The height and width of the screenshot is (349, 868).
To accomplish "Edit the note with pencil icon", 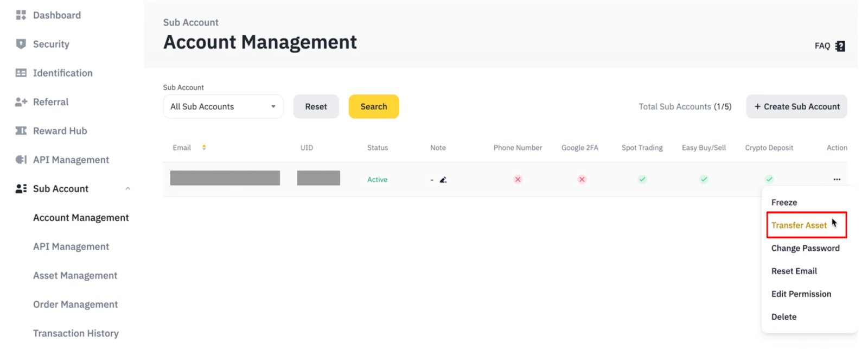I will [443, 180].
